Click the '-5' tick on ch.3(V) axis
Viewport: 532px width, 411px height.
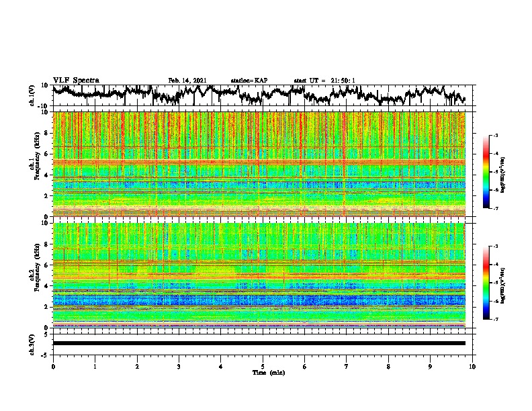click(x=45, y=355)
